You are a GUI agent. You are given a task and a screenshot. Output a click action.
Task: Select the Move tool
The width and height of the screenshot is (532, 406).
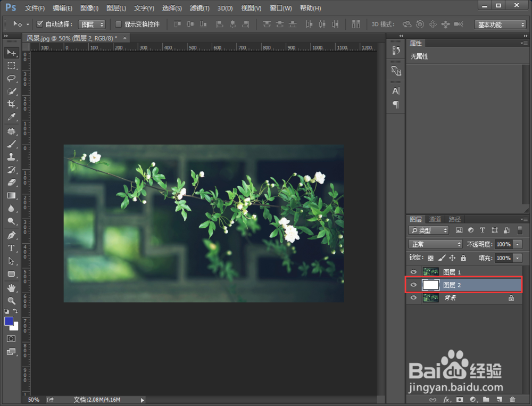11,53
